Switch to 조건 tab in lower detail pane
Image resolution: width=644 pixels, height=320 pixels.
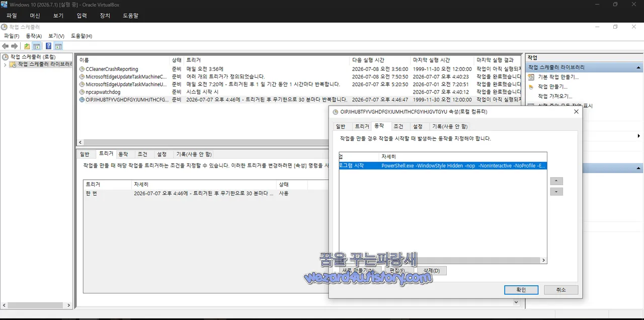coord(142,154)
